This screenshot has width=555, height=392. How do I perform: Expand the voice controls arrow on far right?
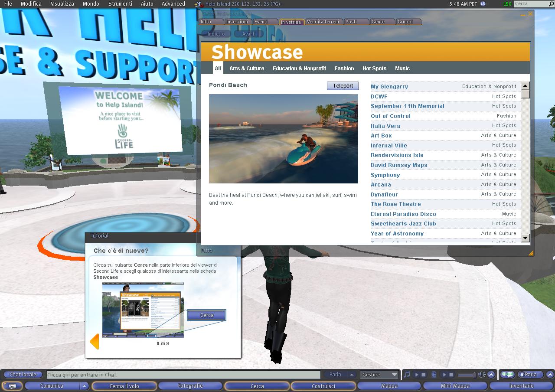tap(550, 375)
